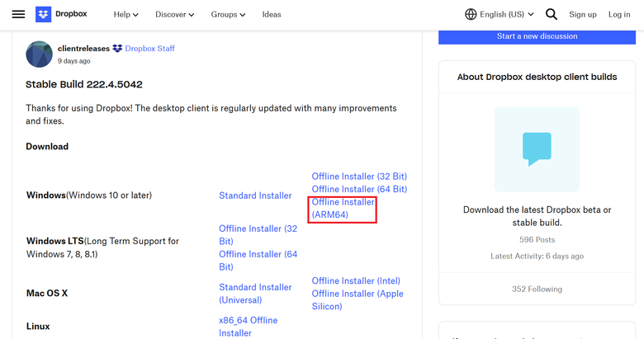Download Windows Offline Installer (64 Bit)
The width and height of the screenshot is (644, 339).
[359, 189]
